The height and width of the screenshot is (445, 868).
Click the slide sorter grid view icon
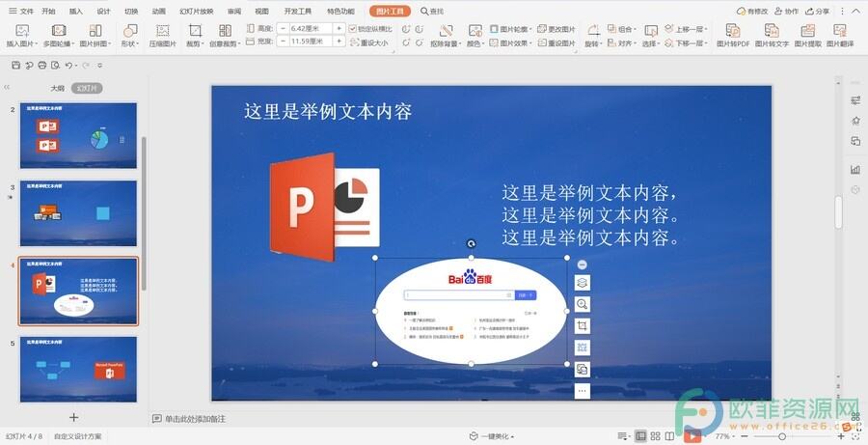[656, 436]
